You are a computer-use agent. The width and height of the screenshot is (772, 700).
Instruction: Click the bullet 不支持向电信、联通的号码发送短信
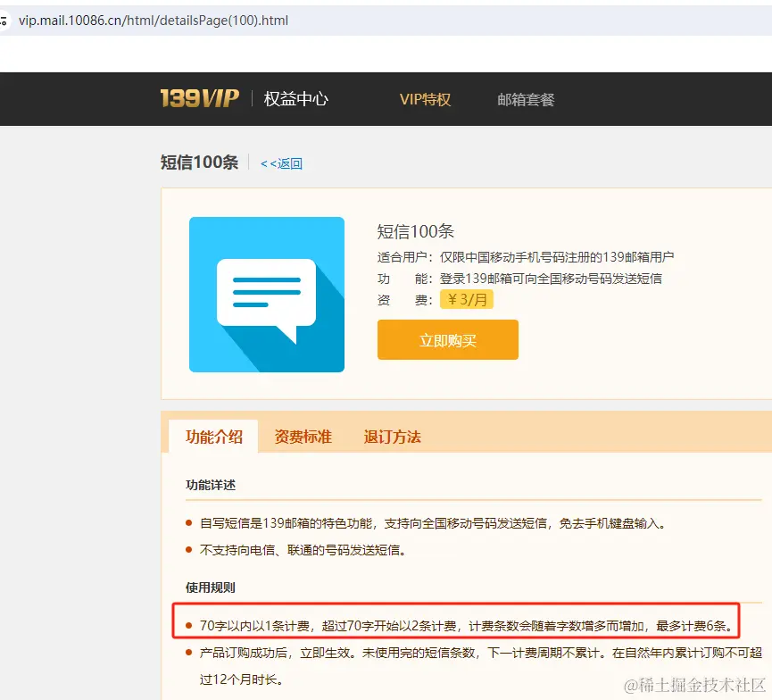point(303,550)
